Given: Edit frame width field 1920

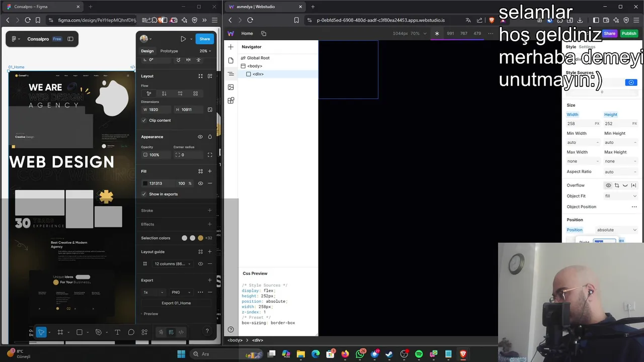Looking at the screenshot, I should point(156,110).
